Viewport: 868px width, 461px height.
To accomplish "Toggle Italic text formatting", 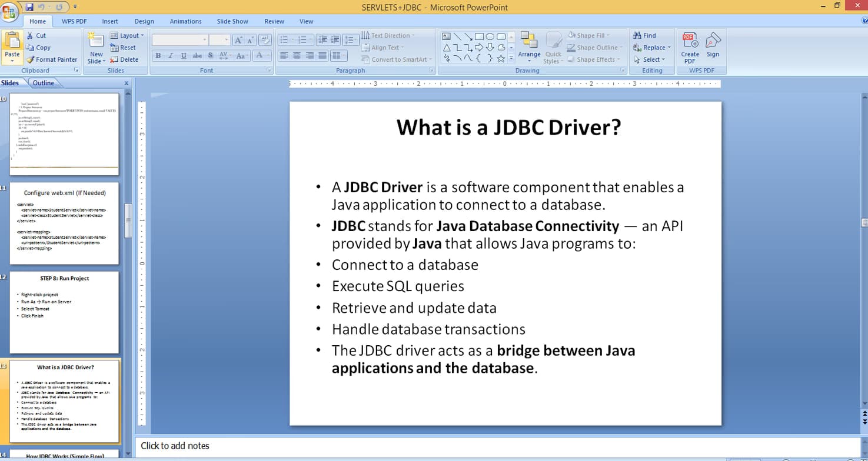I will click(171, 56).
